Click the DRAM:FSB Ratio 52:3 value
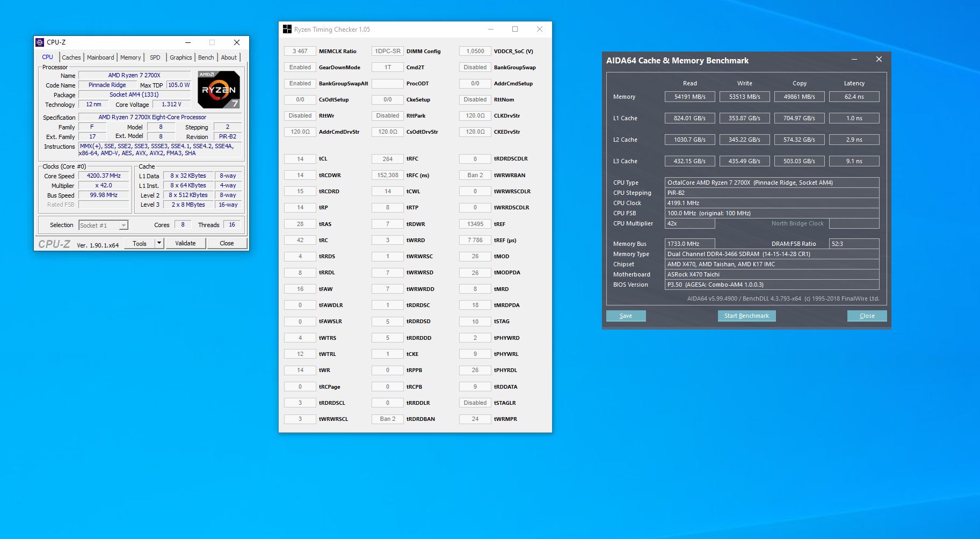980x539 pixels. coord(854,244)
